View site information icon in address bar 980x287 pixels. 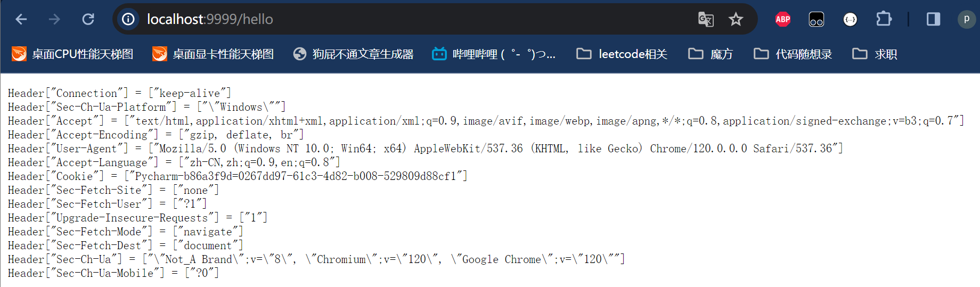click(128, 19)
